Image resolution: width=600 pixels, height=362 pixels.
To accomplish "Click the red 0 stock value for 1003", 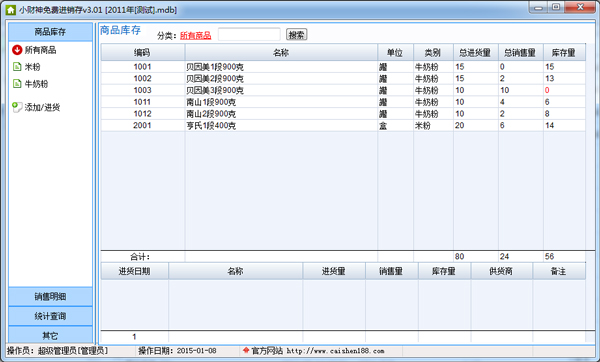I will 547,90.
